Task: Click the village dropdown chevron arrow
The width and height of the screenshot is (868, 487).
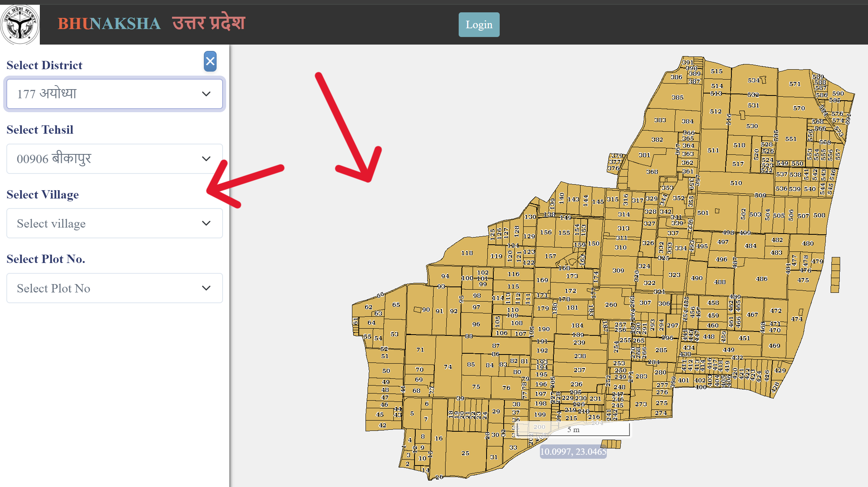Action: tap(206, 224)
